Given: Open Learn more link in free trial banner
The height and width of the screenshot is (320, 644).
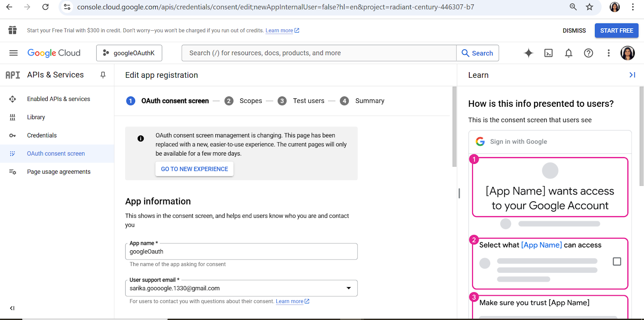Looking at the screenshot, I should click(x=282, y=31).
